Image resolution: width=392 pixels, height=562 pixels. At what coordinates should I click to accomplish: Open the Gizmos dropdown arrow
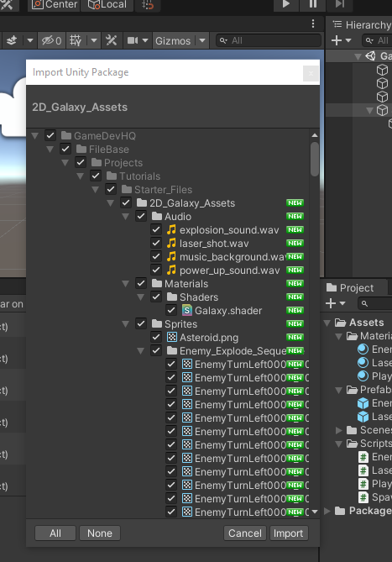[202, 40]
